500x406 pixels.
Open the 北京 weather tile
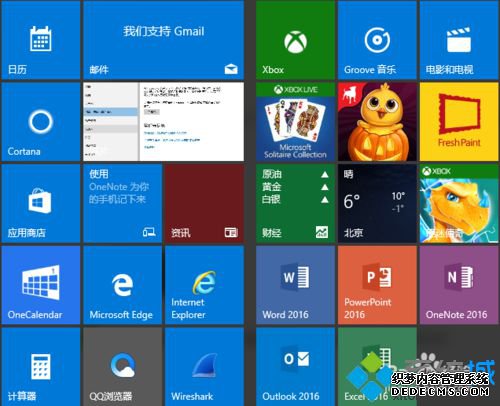pyautogui.click(x=377, y=203)
